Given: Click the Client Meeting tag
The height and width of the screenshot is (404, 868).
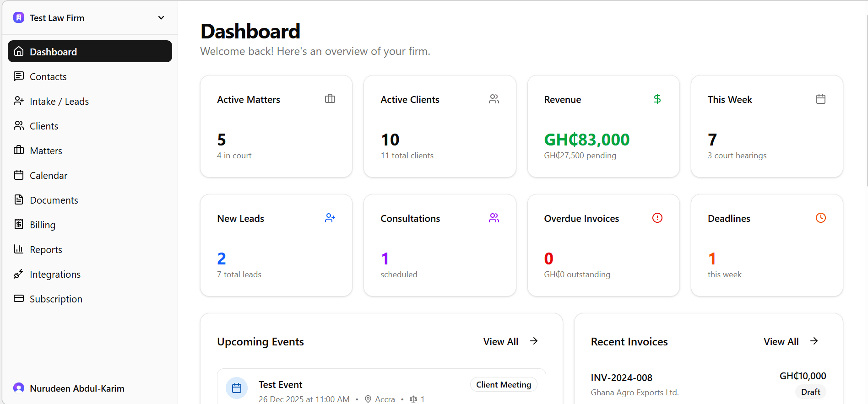Looking at the screenshot, I should point(504,385).
